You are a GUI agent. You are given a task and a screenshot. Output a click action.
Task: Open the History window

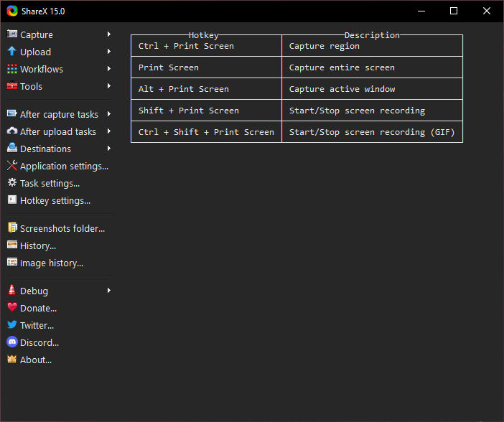pos(37,245)
